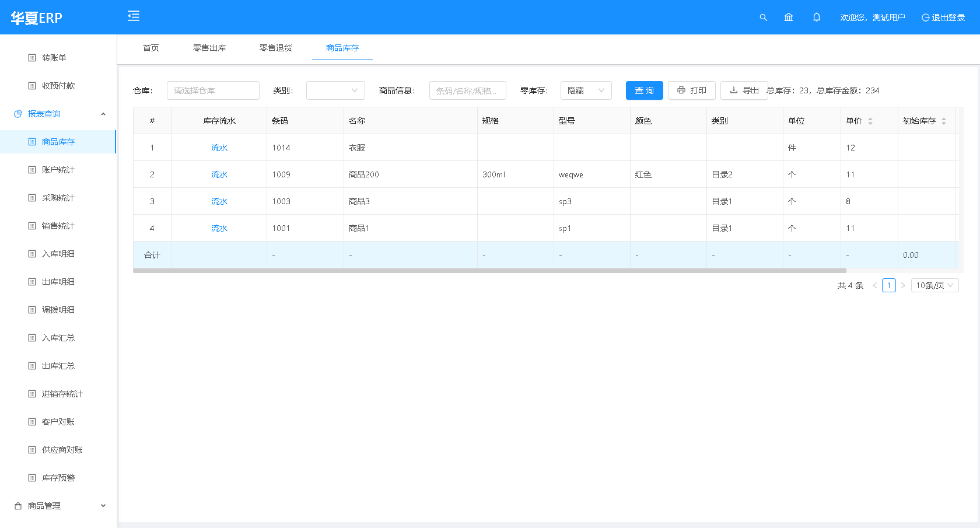Sort by 单价 column sorter arrows
The image size is (980, 528).
click(870, 121)
